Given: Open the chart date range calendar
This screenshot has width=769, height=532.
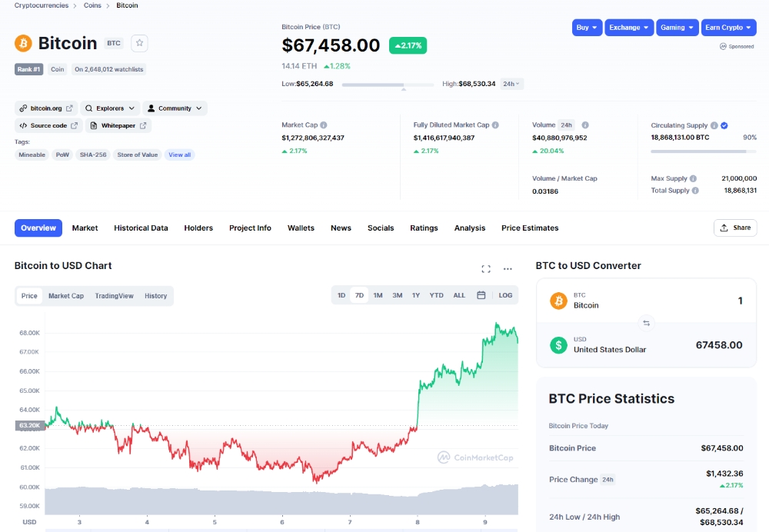Looking at the screenshot, I should [481, 295].
